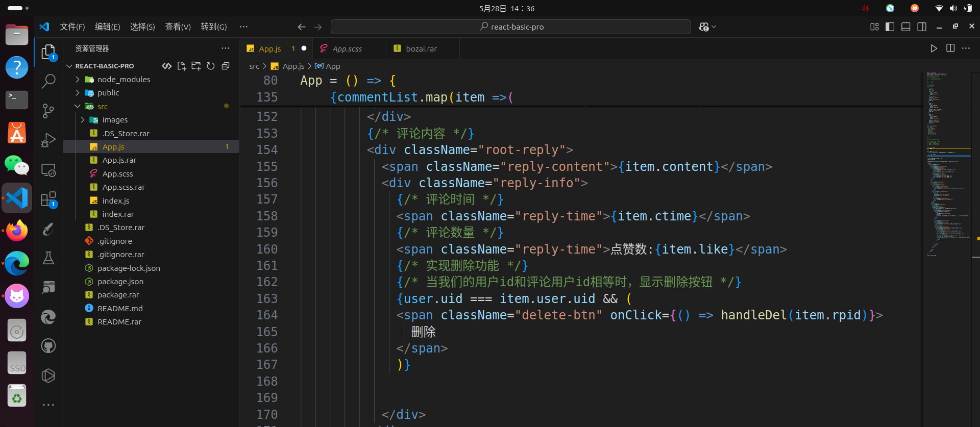The height and width of the screenshot is (427, 980).
Task: Toggle the secondary side bar visibility
Action: pyautogui.click(x=922, y=27)
